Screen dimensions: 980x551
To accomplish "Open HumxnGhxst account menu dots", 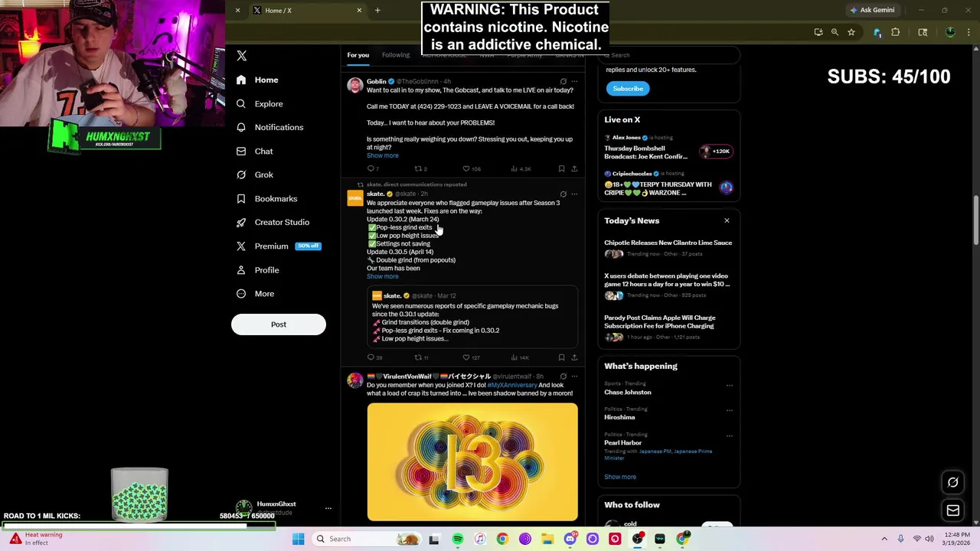I will pos(328,508).
